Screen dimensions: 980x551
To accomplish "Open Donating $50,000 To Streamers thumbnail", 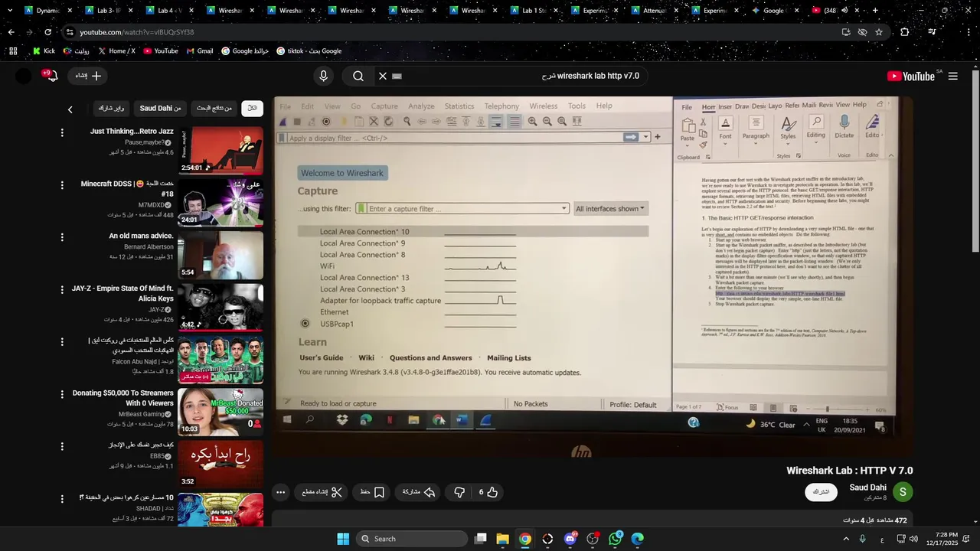I will pyautogui.click(x=220, y=412).
